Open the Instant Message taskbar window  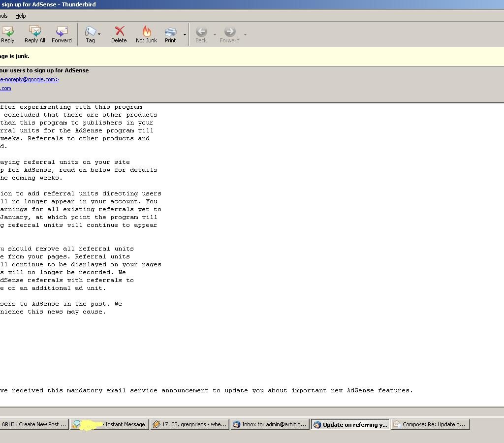coord(109,424)
